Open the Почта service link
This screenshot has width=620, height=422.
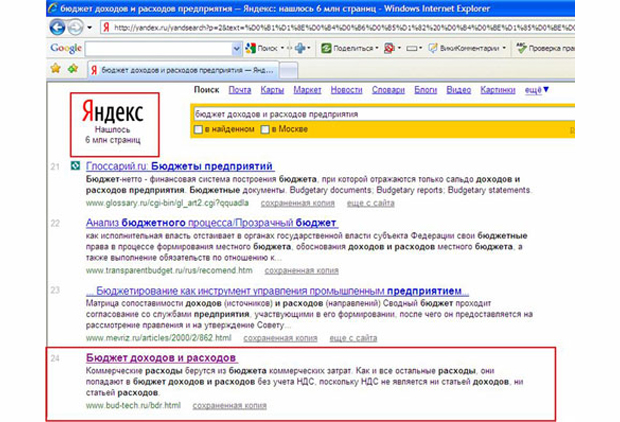240,90
